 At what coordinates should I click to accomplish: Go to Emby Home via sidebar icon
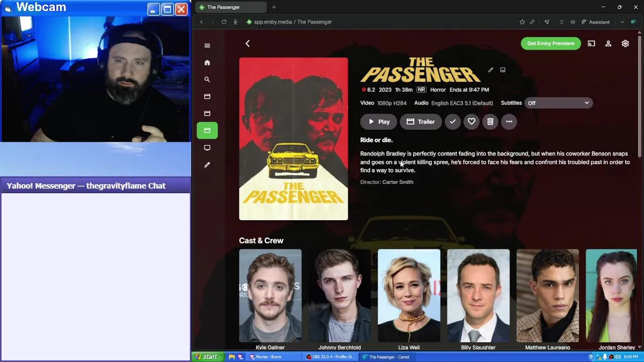pos(207,62)
